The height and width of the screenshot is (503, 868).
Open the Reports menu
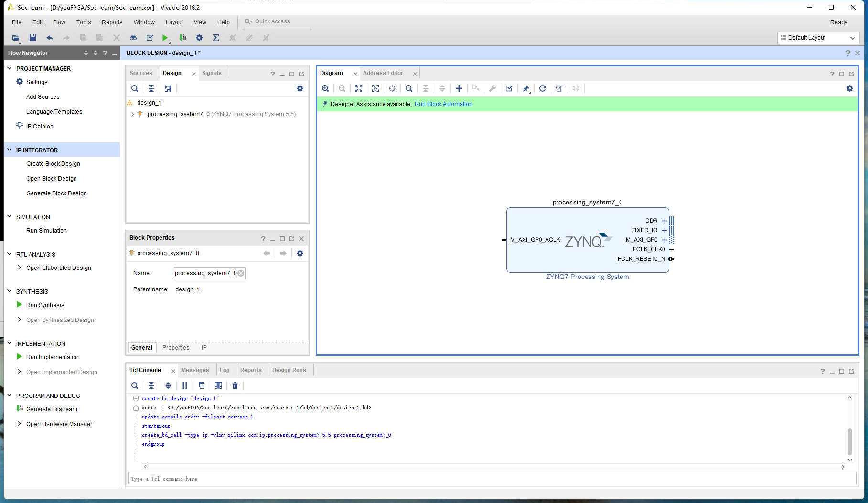(112, 22)
